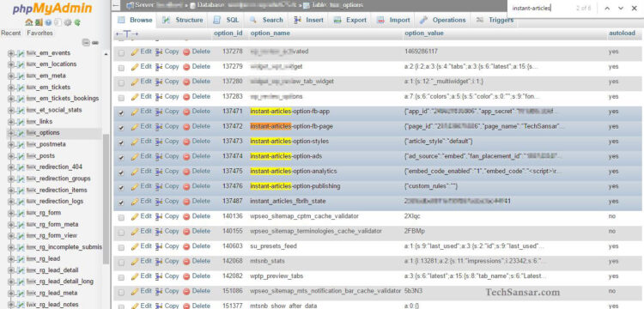
Task: Check the wpseo_sitemap_cptm_cache_validator row checkbox
Action: [x=121, y=217]
